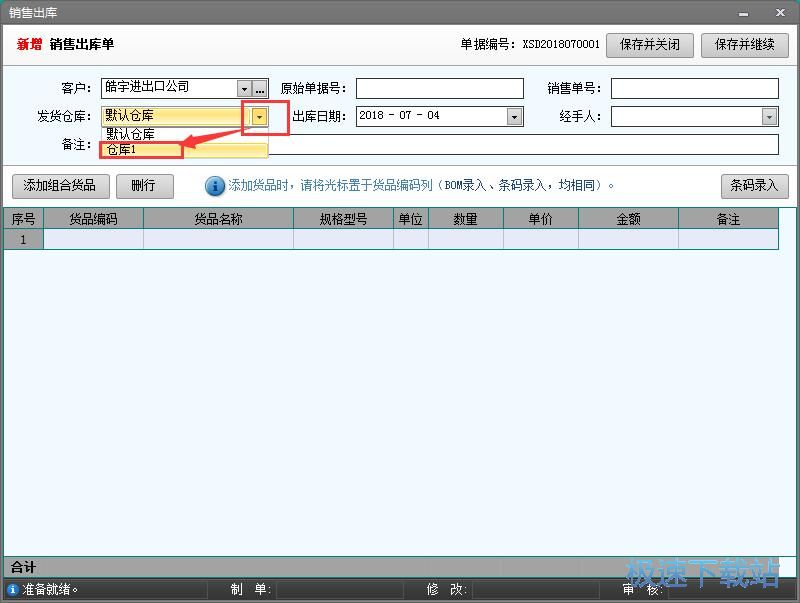This screenshot has width=800, height=603.
Task: Click the blue info icon beside hint text
Action: coord(215,186)
